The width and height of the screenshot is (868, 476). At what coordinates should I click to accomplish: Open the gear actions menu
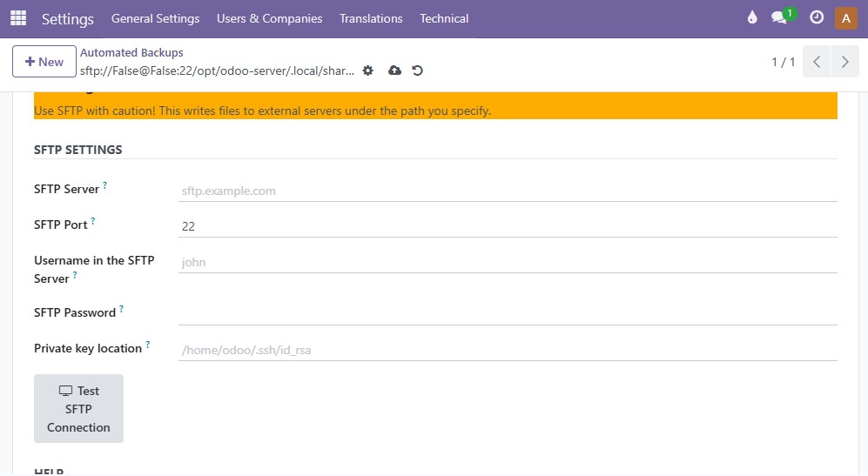pos(368,70)
